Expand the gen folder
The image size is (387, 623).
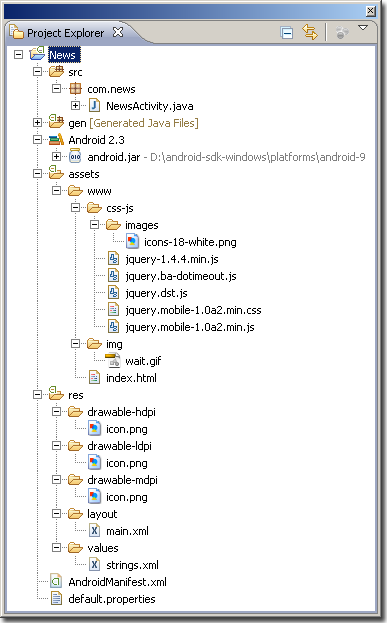click(x=37, y=122)
